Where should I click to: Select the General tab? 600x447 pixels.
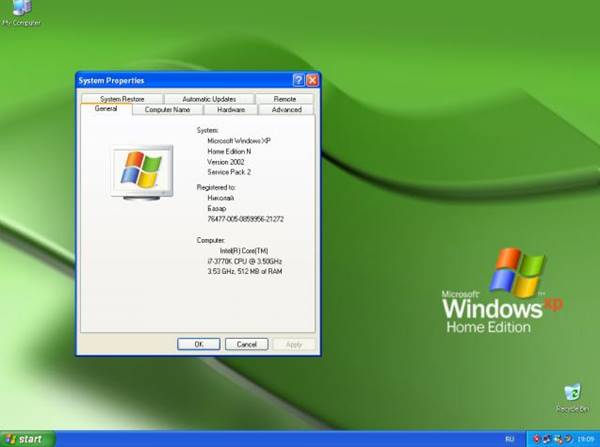coord(106,109)
